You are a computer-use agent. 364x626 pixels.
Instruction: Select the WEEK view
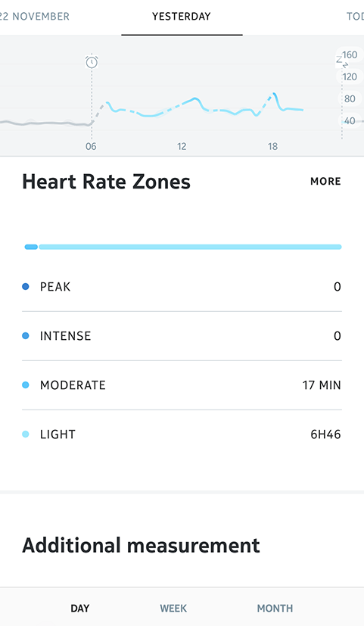(x=173, y=608)
